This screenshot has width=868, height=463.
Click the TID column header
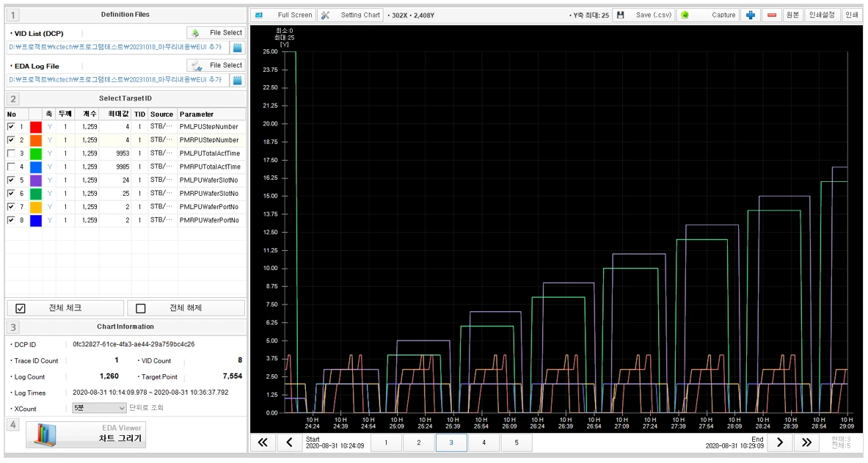pyautogui.click(x=139, y=114)
